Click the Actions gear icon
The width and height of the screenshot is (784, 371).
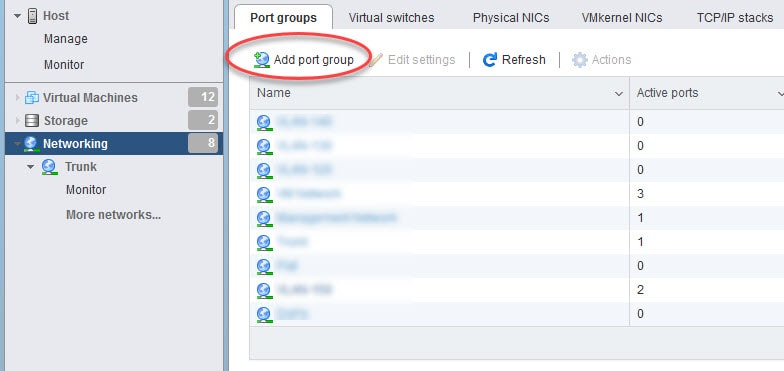580,60
